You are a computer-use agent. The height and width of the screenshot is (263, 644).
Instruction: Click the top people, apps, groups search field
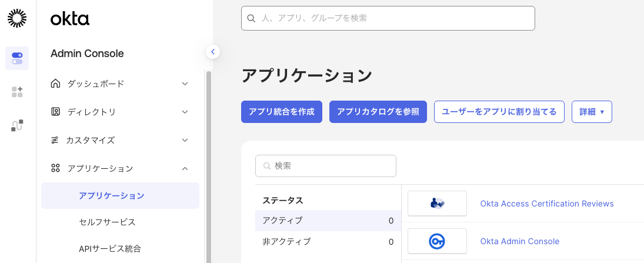pyautogui.click(x=388, y=18)
